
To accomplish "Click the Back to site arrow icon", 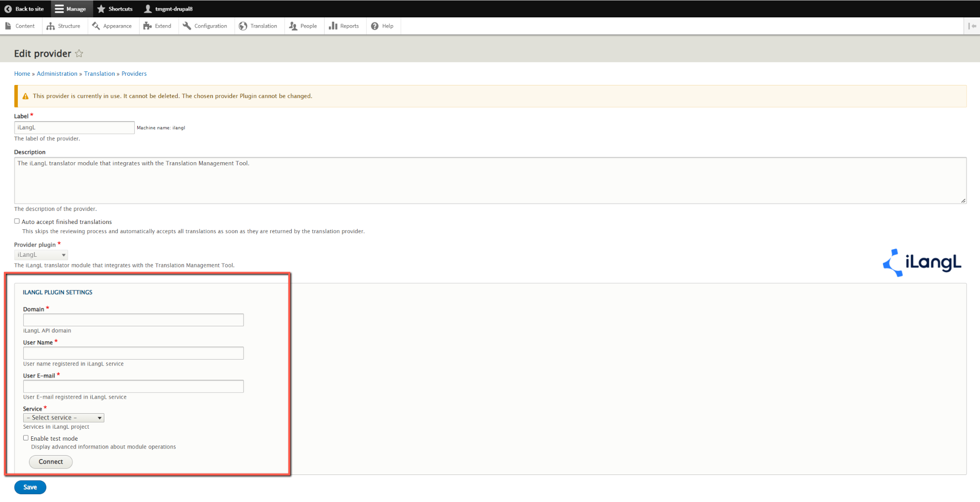I will [8, 9].
